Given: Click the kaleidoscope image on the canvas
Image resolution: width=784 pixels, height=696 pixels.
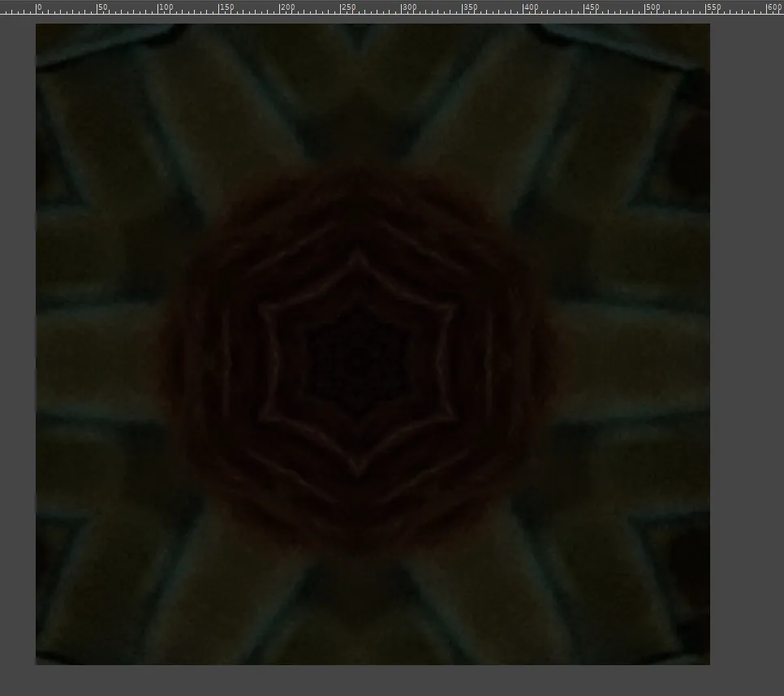Looking at the screenshot, I should [373, 344].
